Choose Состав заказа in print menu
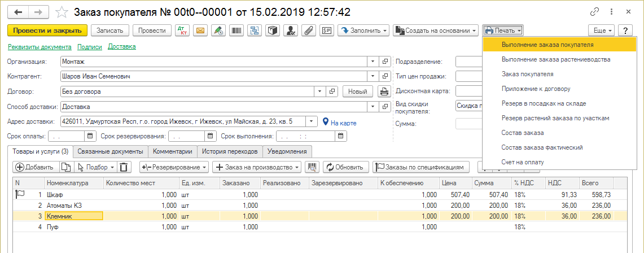644x253 pixels. [x=522, y=133]
